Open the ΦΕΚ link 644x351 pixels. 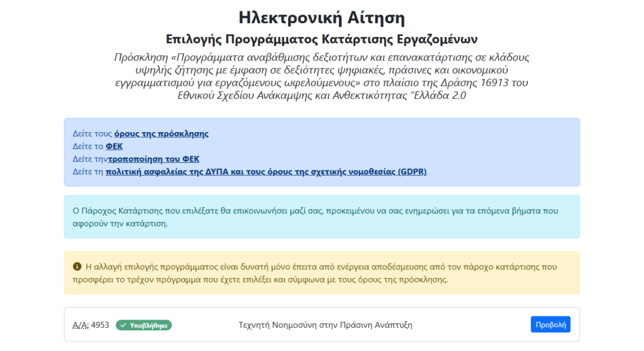(x=114, y=147)
